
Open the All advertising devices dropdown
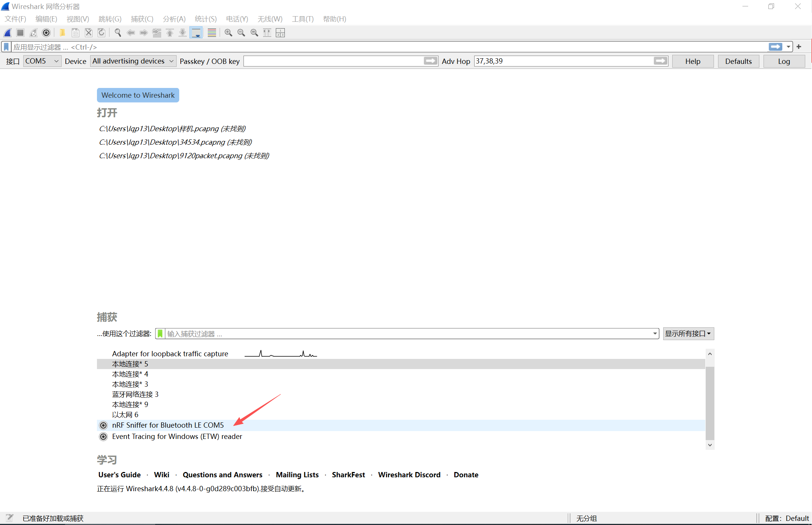coord(133,61)
